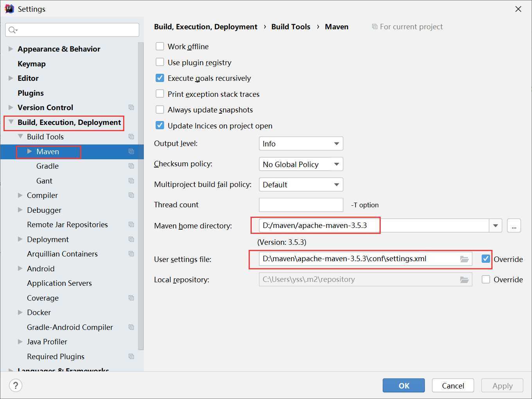Collapse the Build Tools node

20,137
